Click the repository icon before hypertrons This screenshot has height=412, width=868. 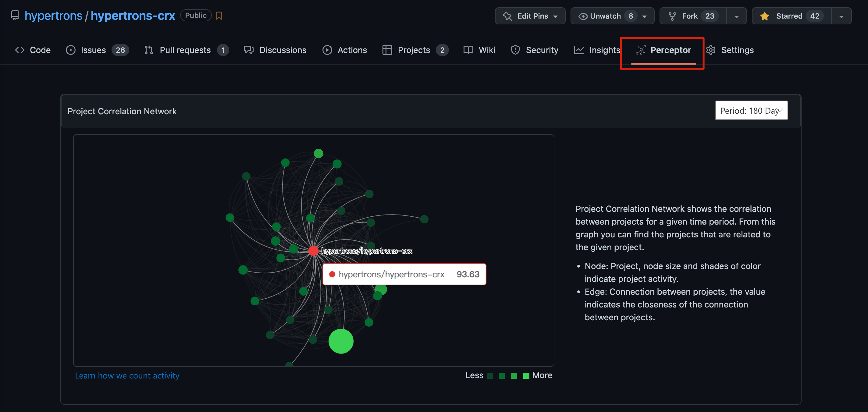15,16
